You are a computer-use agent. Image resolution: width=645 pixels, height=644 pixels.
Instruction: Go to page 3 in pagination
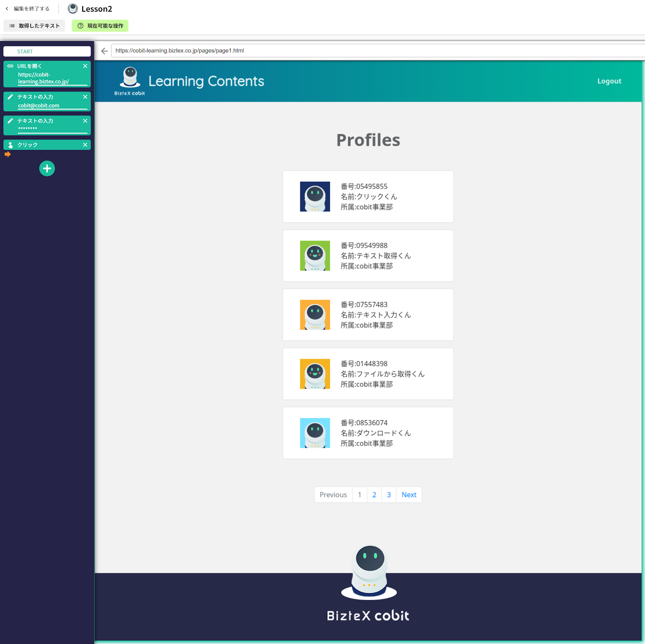pyautogui.click(x=389, y=495)
